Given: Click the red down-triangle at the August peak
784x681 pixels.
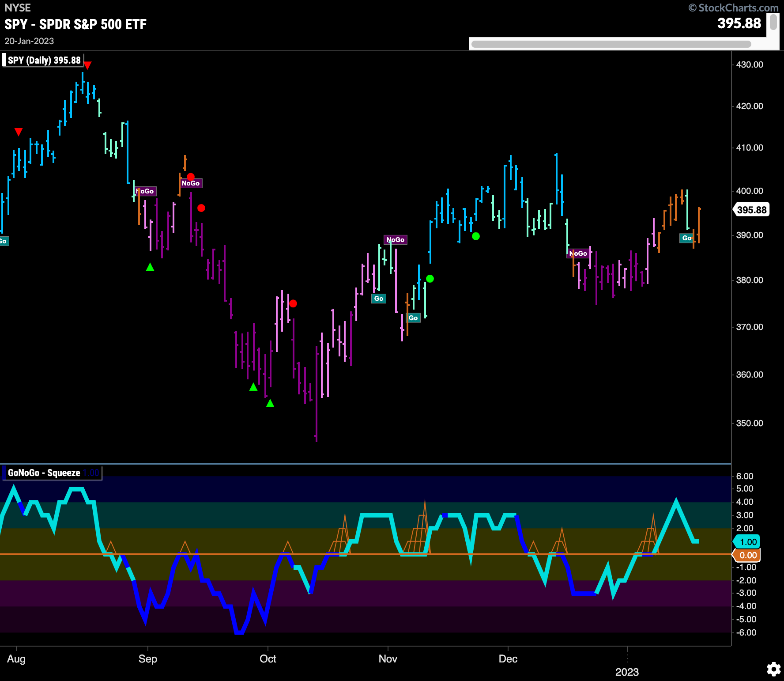Looking at the screenshot, I should click(88, 66).
